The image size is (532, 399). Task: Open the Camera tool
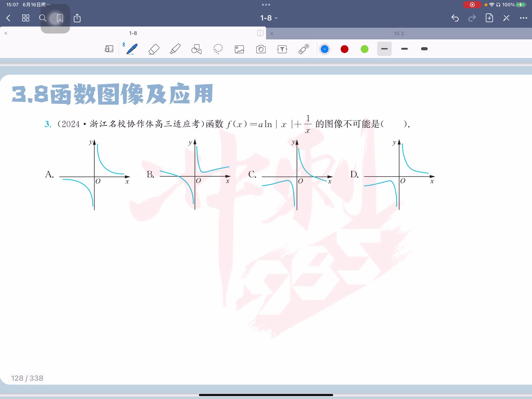point(261,49)
